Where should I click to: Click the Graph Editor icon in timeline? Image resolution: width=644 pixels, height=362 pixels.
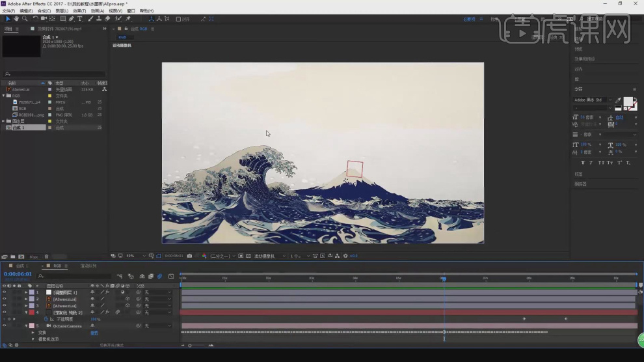point(171,277)
